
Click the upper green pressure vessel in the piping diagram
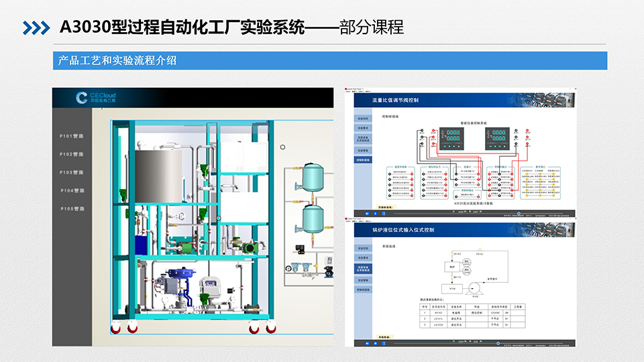(312, 176)
